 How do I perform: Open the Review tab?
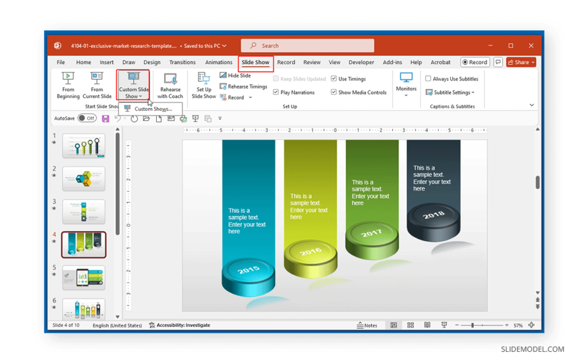point(312,62)
